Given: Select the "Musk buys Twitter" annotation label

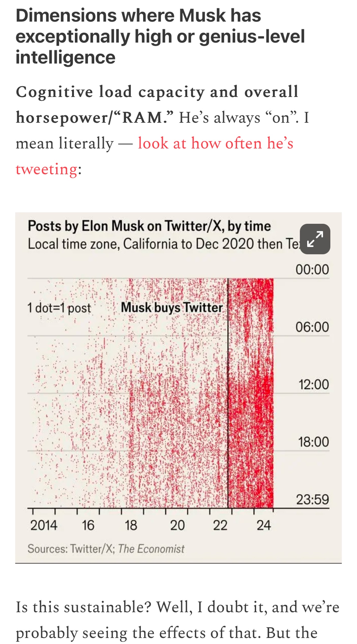Looking at the screenshot, I should [x=171, y=308].
